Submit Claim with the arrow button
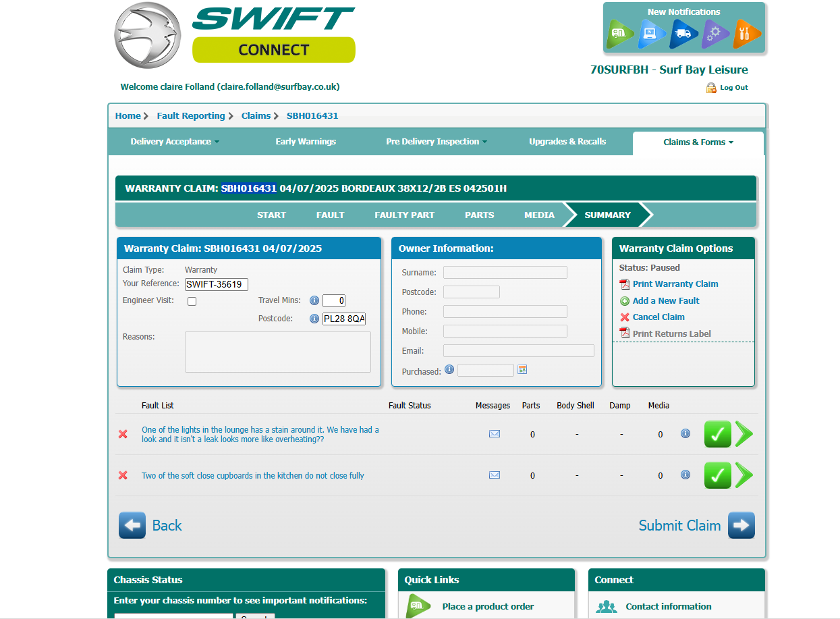The height and width of the screenshot is (619, 840). click(x=741, y=525)
